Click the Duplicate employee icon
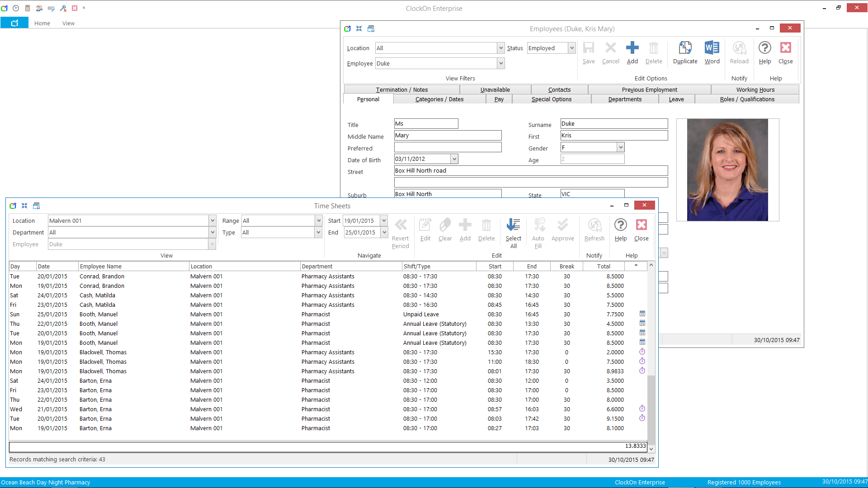Image resolution: width=868 pixels, height=488 pixels. tap(685, 48)
